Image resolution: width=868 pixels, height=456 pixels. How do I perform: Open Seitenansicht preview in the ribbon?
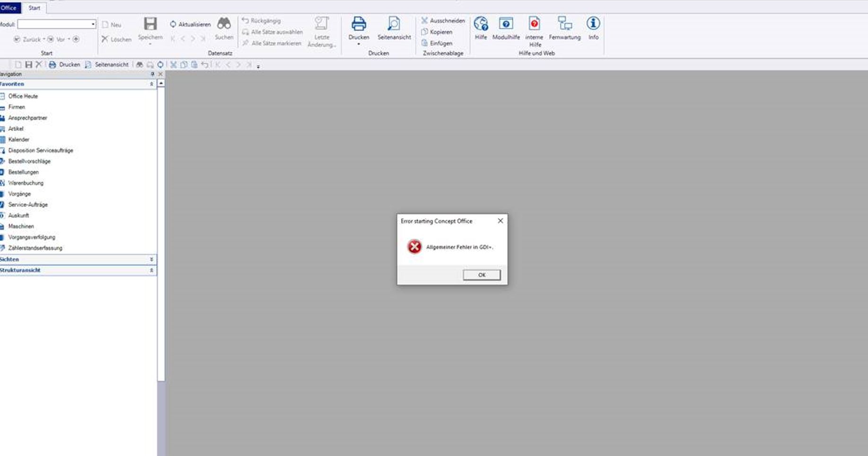tap(394, 28)
